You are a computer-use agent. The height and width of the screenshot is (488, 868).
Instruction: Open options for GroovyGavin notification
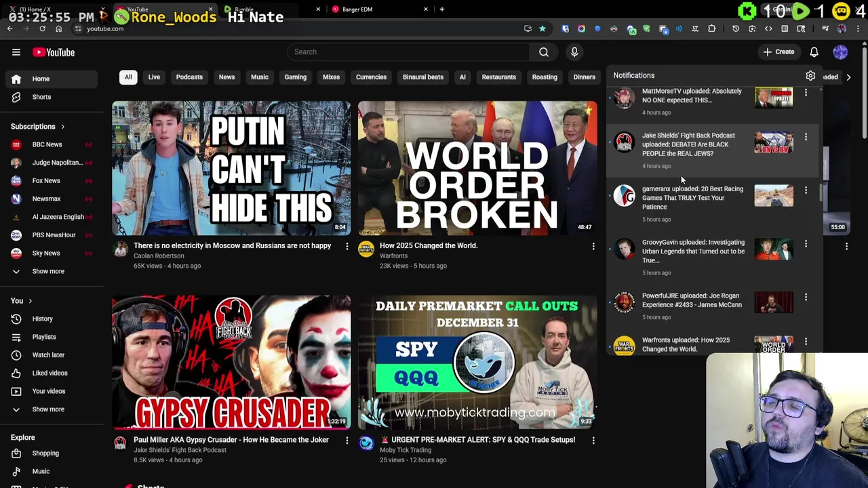(x=806, y=244)
